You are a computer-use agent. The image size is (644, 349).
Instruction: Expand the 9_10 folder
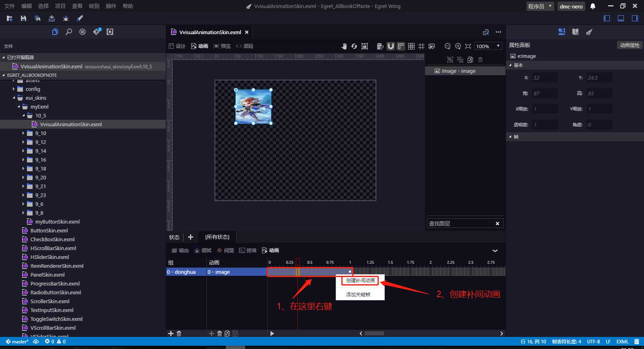(x=23, y=133)
